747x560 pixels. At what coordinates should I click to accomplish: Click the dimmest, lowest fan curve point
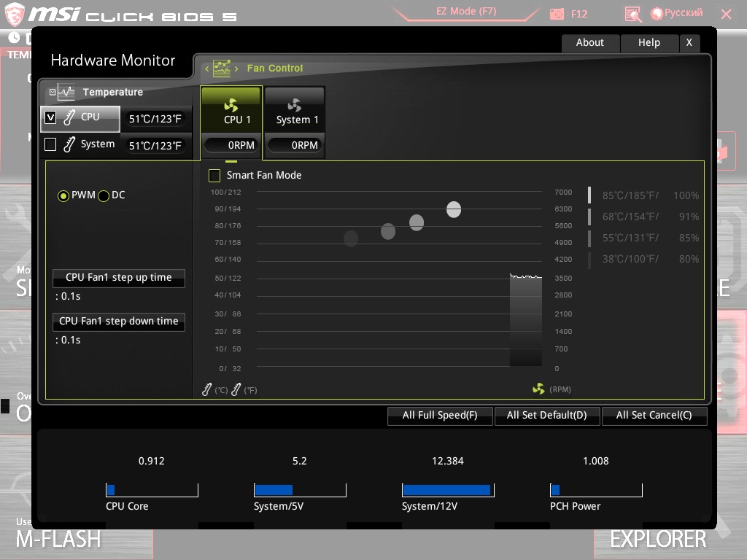[351, 238]
